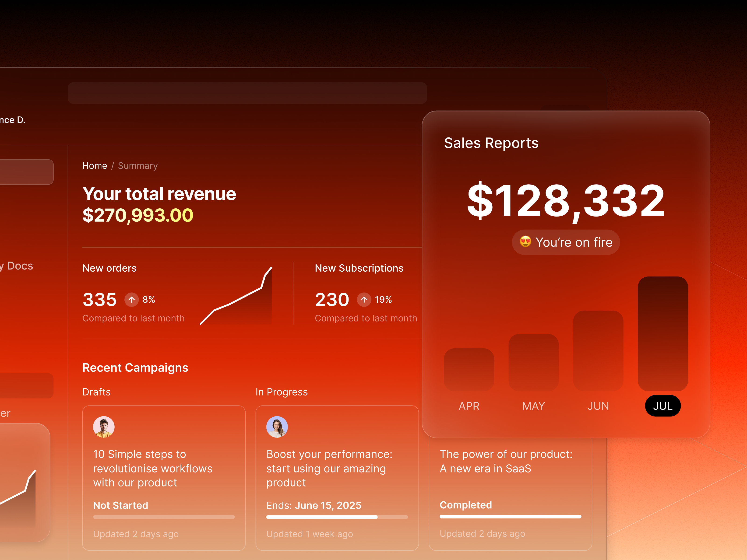This screenshot has width=747, height=560.
Task: Click the up-arrow icon beside 8%
Action: [131, 299]
